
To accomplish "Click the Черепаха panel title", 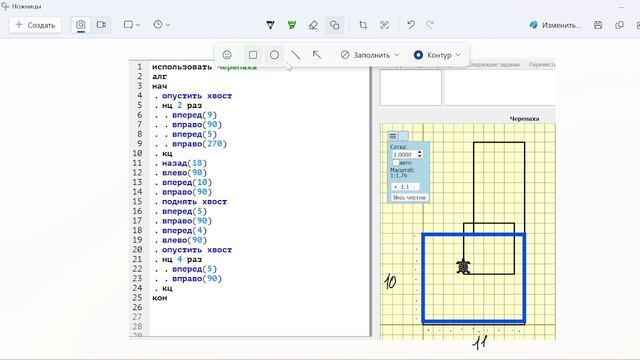I will (524, 119).
